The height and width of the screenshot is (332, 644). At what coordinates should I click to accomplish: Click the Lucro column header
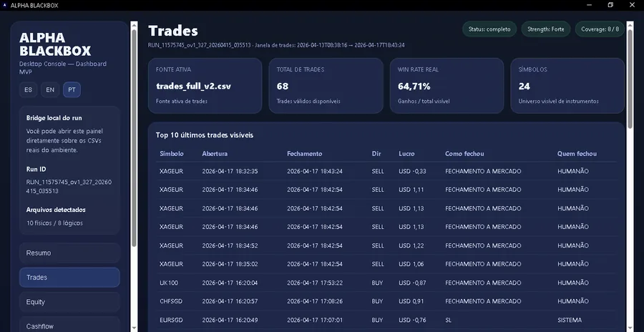pyautogui.click(x=406, y=154)
